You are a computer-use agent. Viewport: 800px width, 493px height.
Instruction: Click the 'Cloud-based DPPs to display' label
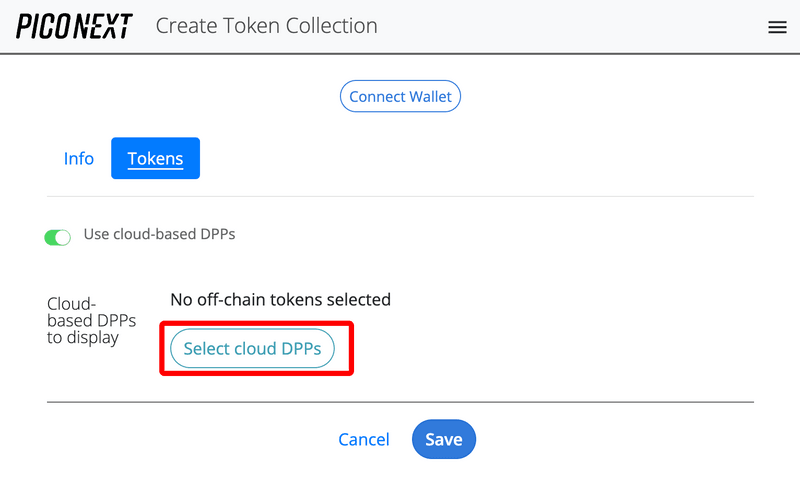pos(91,320)
